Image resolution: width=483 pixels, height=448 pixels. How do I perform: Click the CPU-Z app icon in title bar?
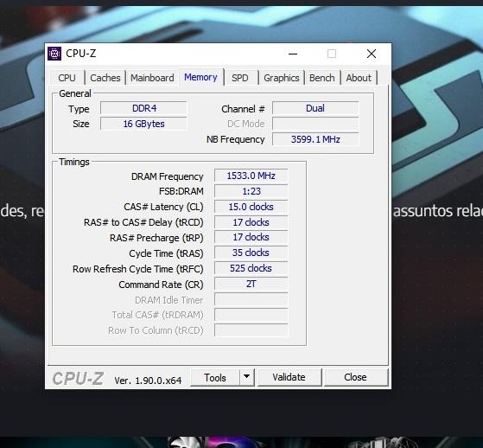click(x=54, y=54)
